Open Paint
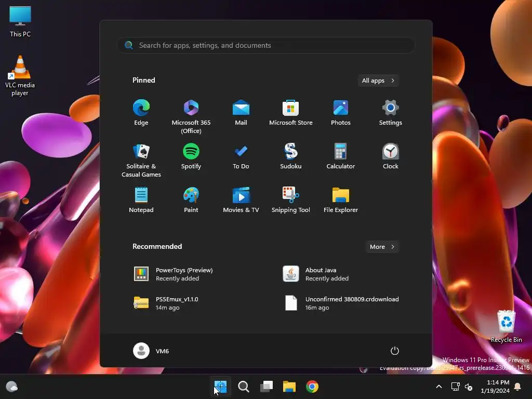The width and height of the screenshot is (532, 399). coord(191,200)
